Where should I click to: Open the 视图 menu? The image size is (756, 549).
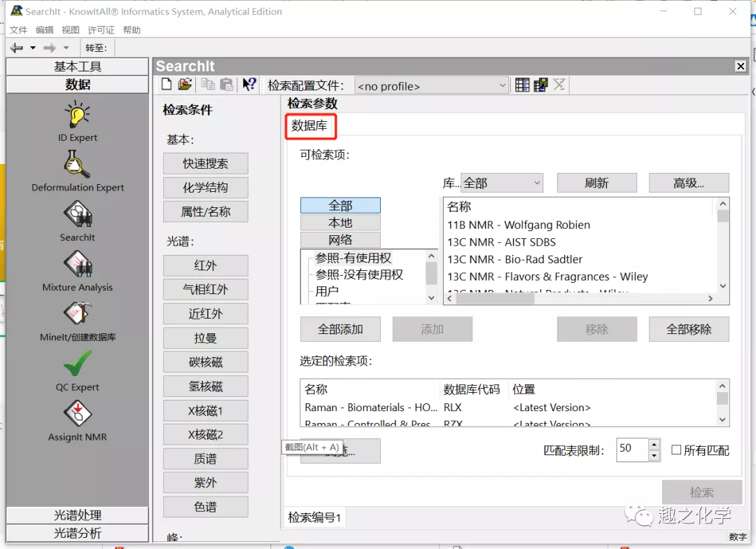(71, 30)
